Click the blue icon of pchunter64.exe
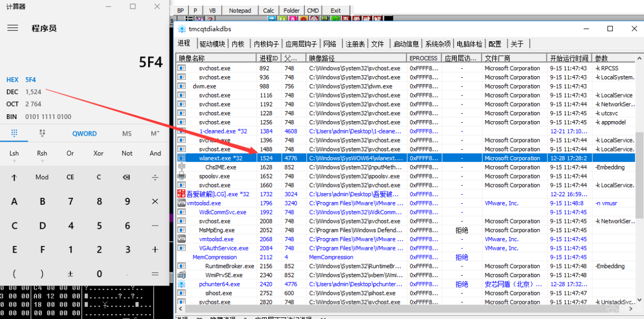644x319 pixels. pyautogui.click(x=181, y=284)
